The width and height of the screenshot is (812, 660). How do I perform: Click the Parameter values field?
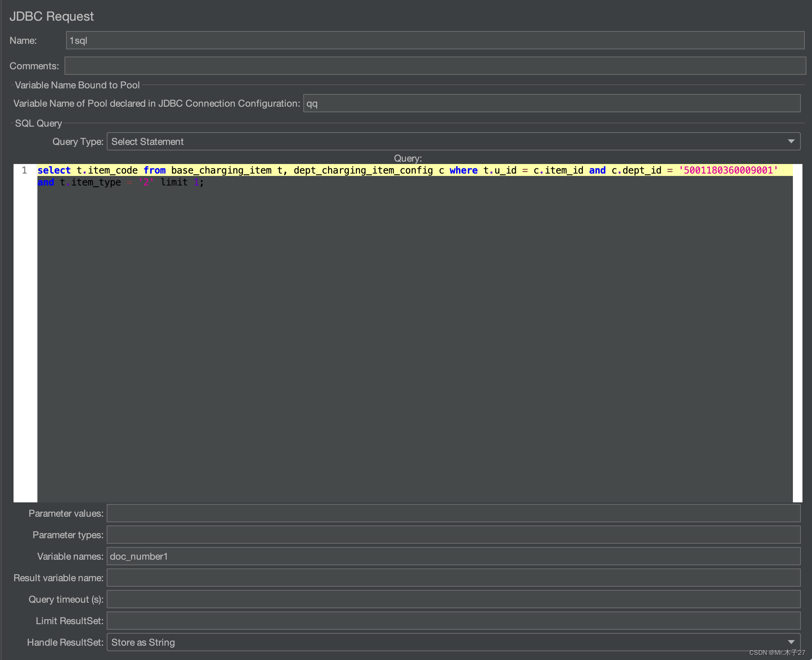(453, 514)
